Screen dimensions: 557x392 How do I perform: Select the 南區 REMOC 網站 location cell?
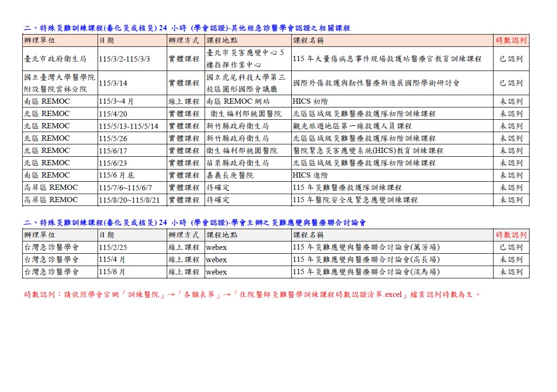coord(232,101)
